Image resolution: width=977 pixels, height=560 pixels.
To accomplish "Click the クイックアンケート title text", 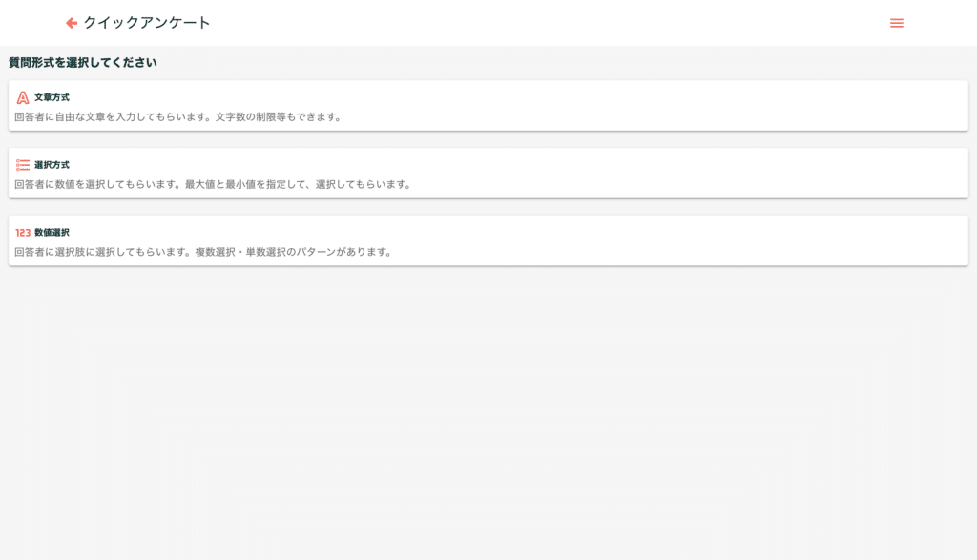I will [147, 23].
